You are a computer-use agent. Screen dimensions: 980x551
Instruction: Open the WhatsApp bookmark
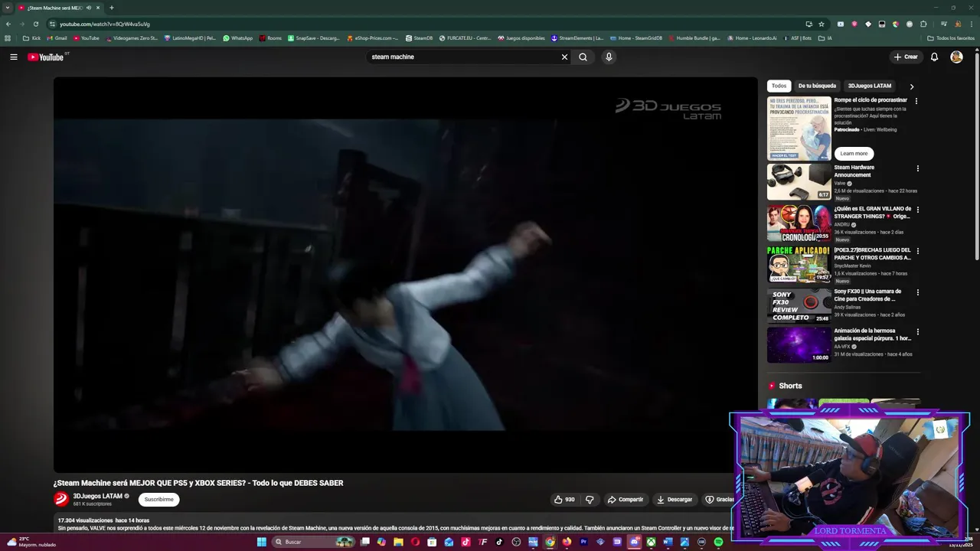[238, 38]
